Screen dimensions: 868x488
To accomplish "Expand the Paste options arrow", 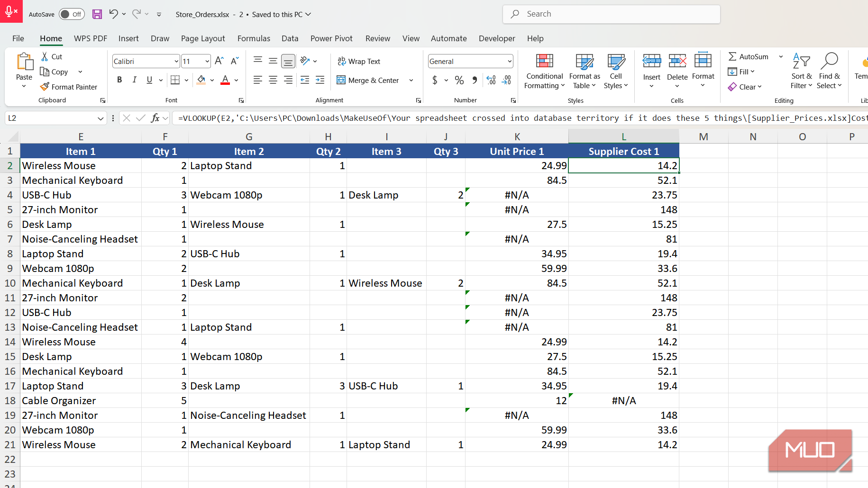I will pos(24,86).
